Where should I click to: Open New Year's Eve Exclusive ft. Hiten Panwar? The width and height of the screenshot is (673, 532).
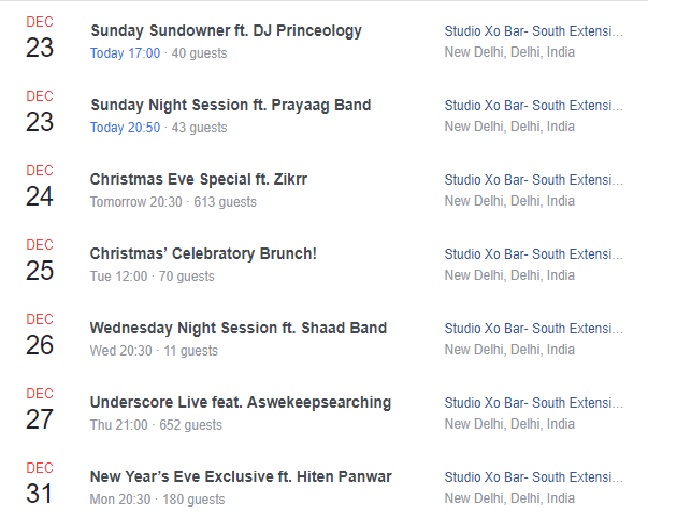click(x=240, y=477)
